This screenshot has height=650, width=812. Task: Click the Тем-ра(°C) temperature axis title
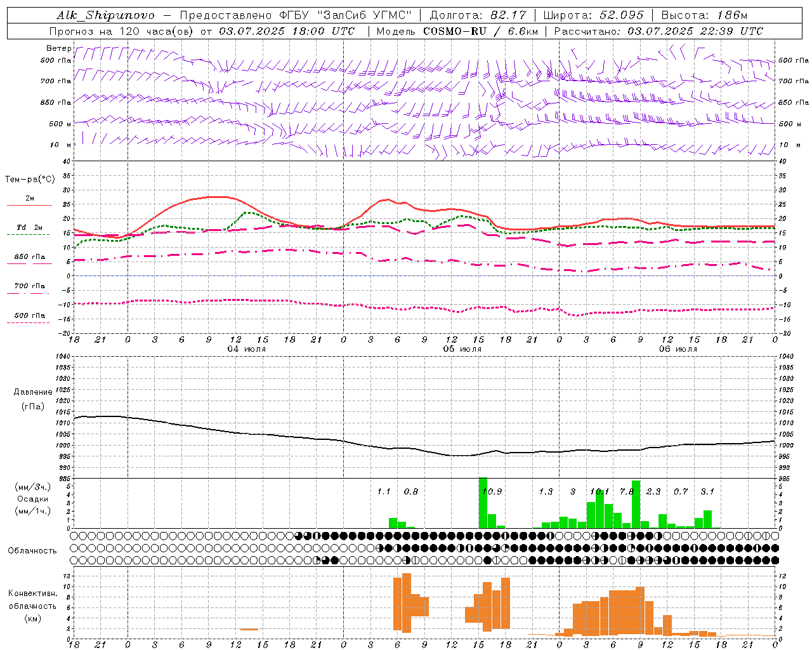(x=30, y=180)
